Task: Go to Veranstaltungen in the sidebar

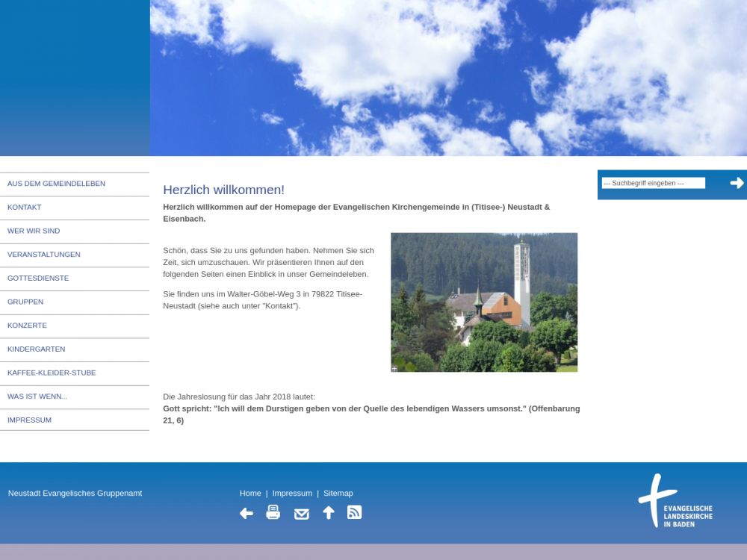Action: pos(44,255)
